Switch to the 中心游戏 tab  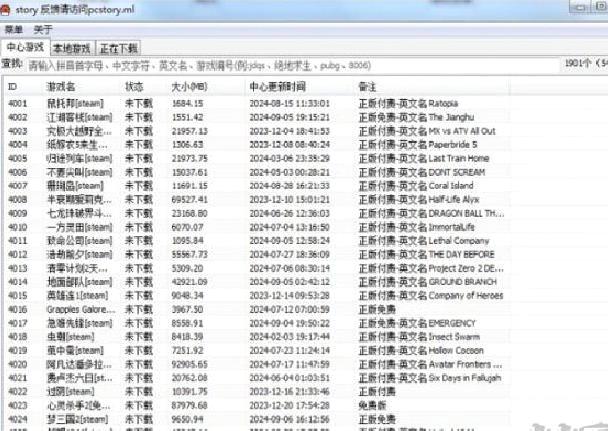25,47
